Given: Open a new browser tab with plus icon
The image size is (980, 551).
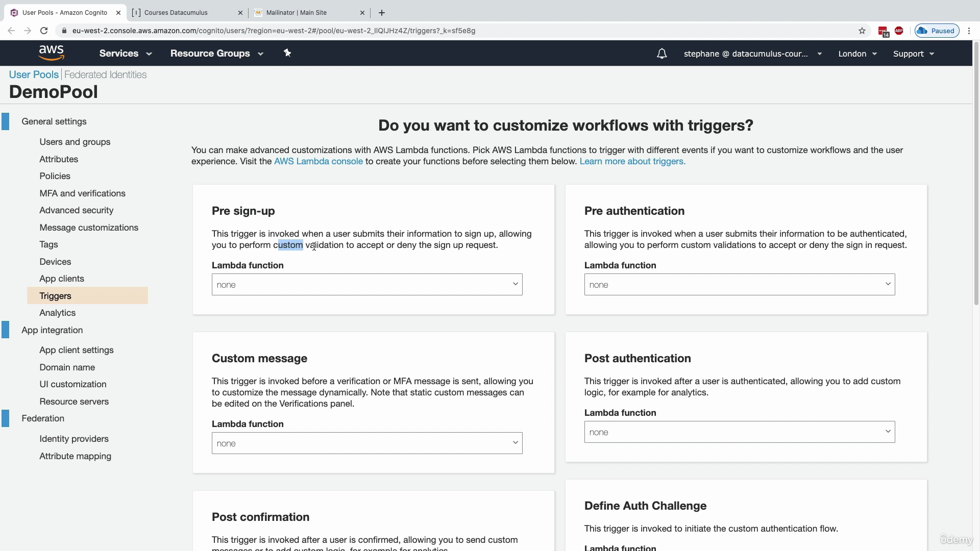Looking at the screenshot, I should (382, 13).
